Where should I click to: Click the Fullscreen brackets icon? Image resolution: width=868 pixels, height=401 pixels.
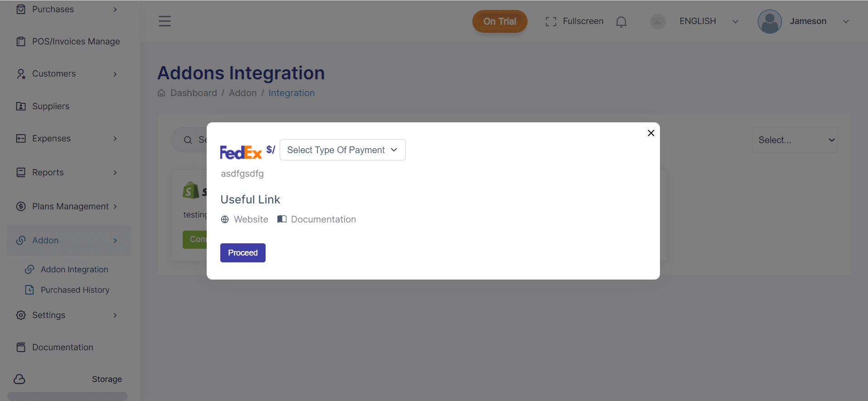click(551, 22)
